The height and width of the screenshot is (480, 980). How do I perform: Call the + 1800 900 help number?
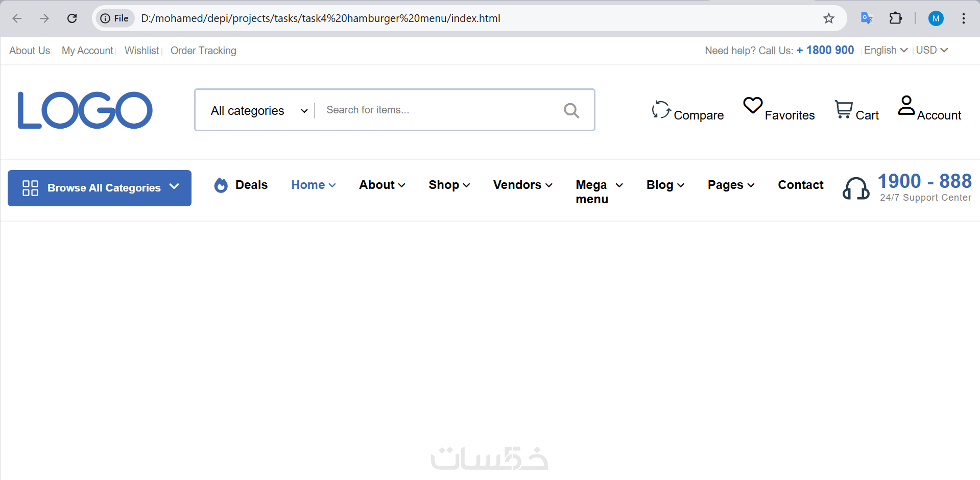[x=825, y=50]
